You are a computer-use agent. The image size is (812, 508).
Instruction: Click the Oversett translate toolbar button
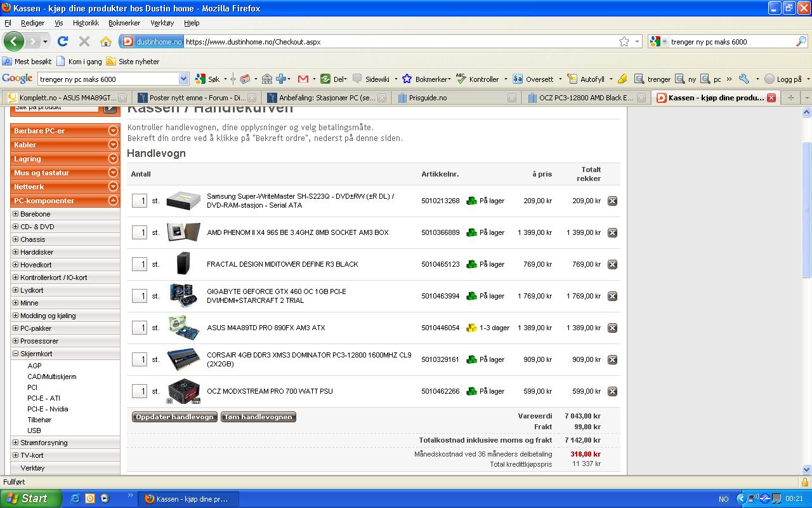pyautogui.click(x=533, y=79)
